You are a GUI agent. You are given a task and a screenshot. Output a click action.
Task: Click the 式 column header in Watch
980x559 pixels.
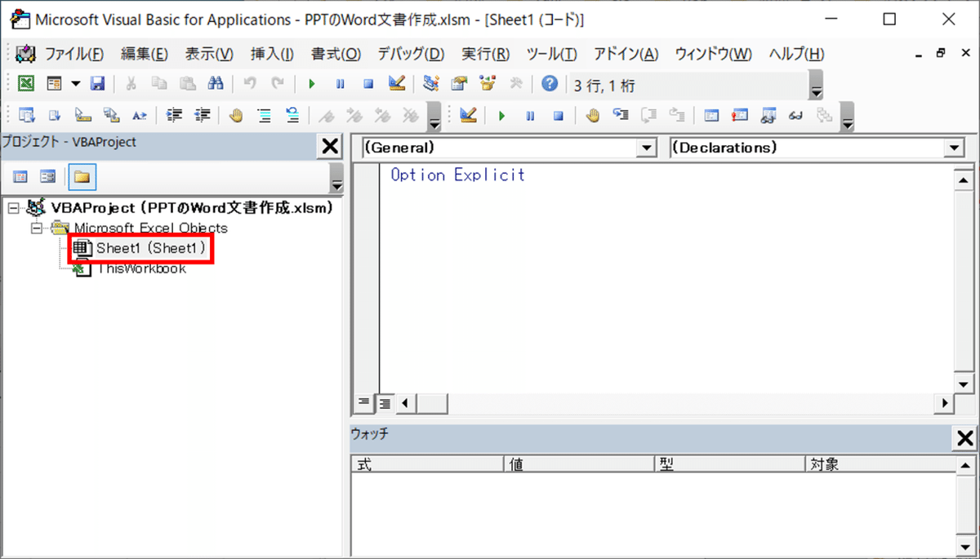click(427, 464)
